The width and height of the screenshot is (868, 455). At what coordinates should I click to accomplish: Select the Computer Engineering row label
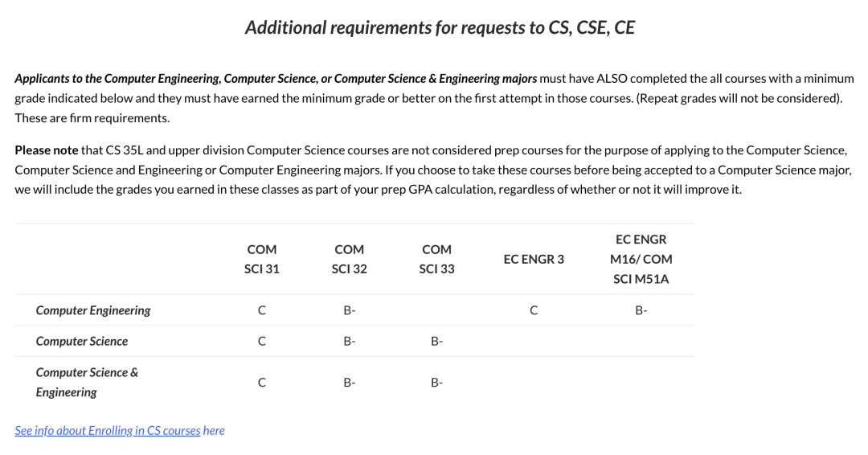click(93, 310)
